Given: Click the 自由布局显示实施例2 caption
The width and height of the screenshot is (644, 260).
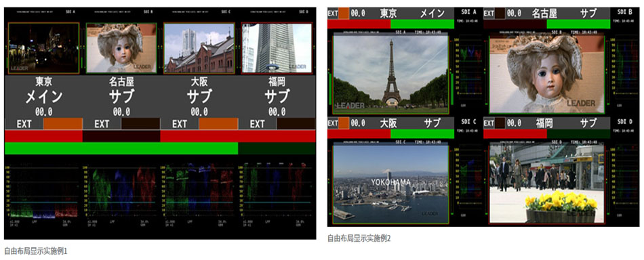Looking at the screenshot, I should click(x=359, y=238).
